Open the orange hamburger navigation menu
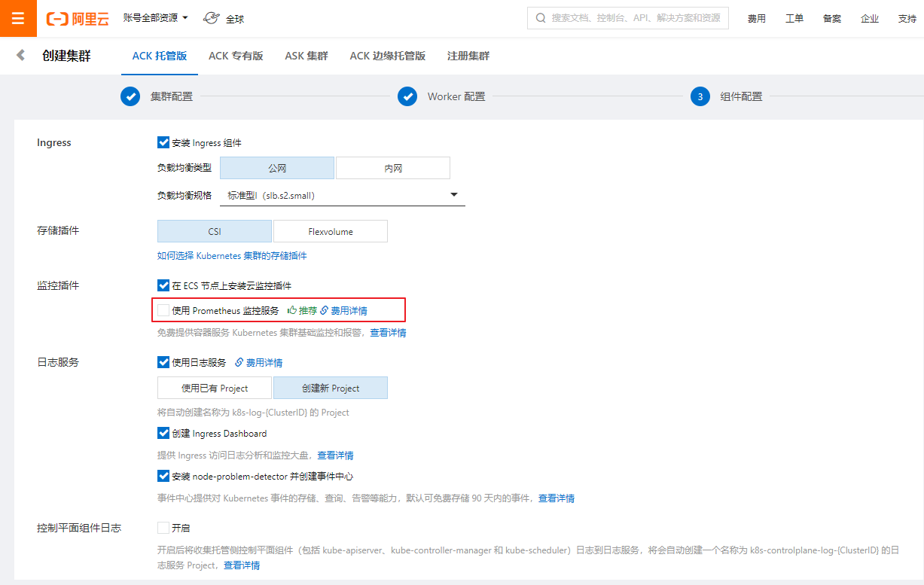The image size is (924, 585). click(18, 18)
